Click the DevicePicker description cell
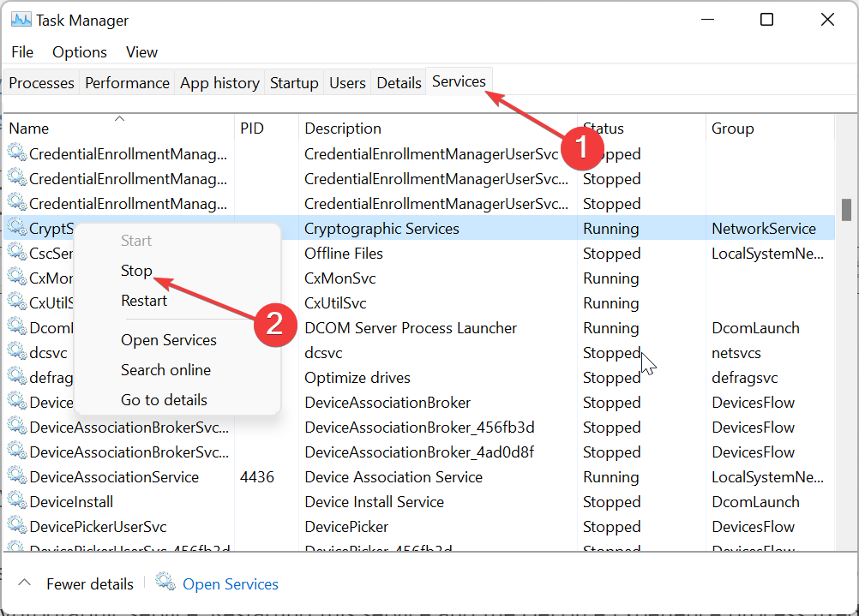Viewport: 859px width, 616px height. (x=346, y=527)
